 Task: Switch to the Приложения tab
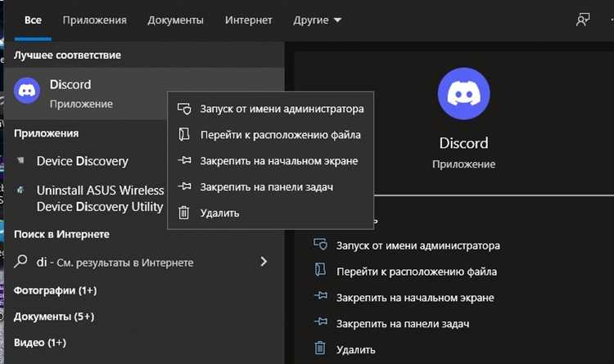pyautogui.click(x=94, y=20)
